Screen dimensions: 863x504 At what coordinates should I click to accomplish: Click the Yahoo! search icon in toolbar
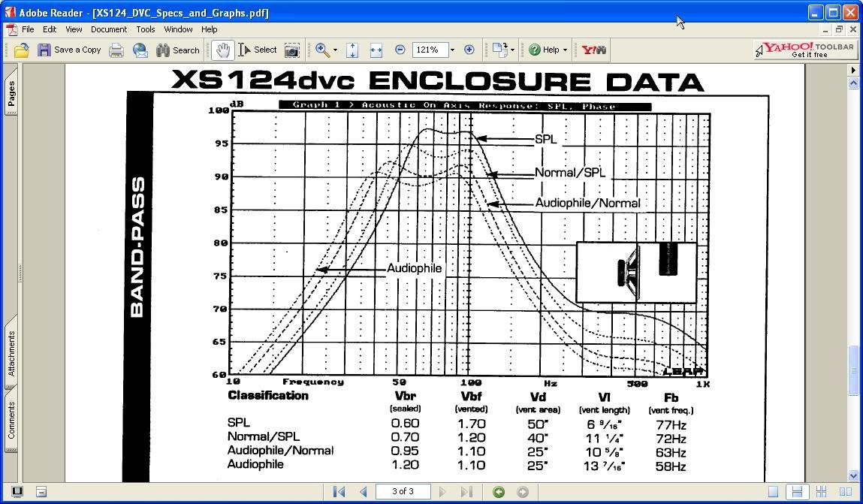[593, 50]
